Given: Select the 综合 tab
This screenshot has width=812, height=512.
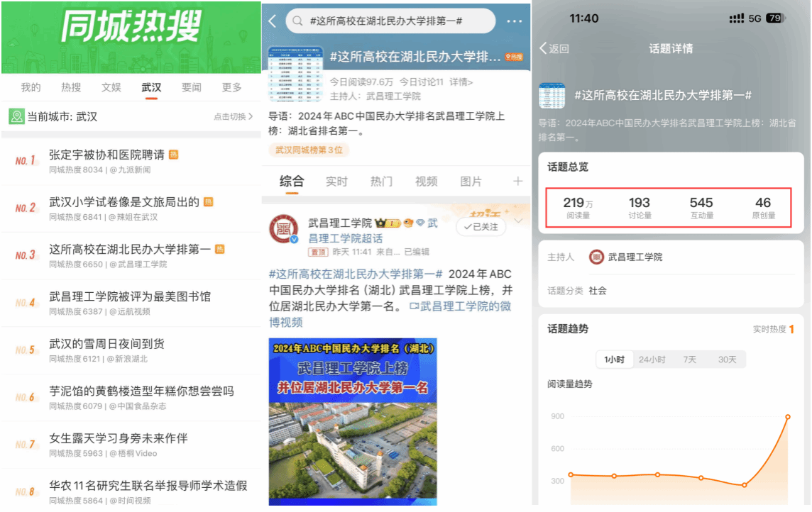Looking at the screenshot, I should pos(292,182).
